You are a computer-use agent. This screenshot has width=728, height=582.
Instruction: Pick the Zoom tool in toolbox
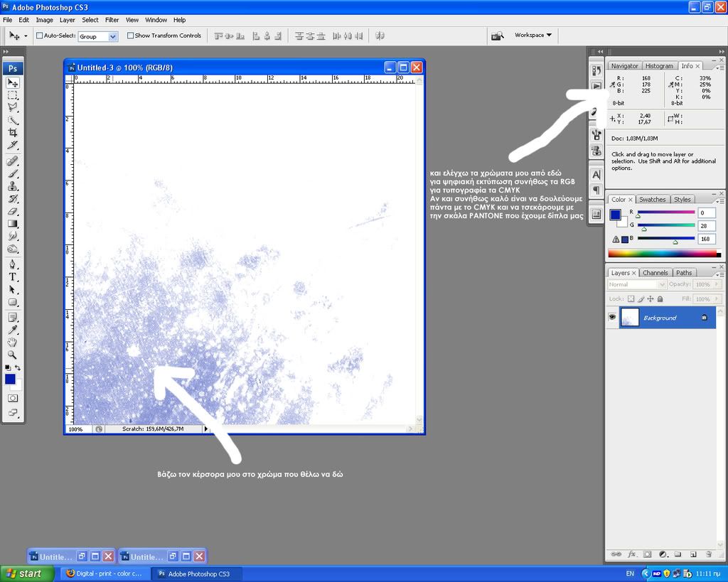click(13, 355)
